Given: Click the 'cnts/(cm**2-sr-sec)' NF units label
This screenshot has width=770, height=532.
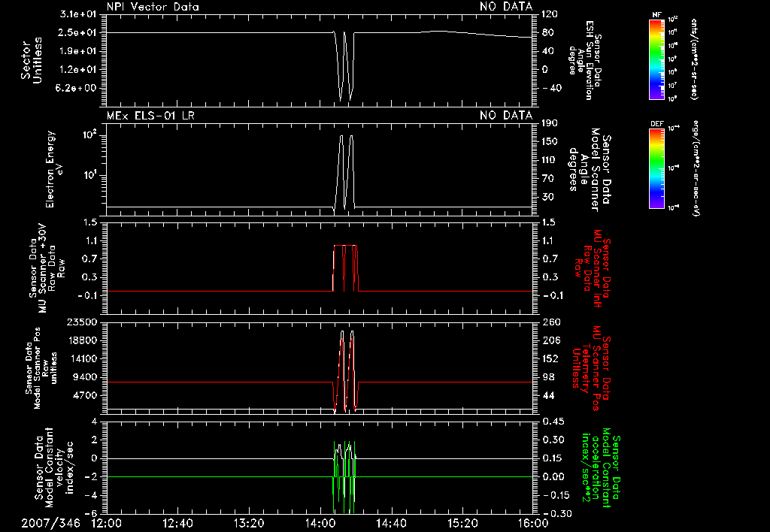Looking at the screenshot, I should point(694,59).
